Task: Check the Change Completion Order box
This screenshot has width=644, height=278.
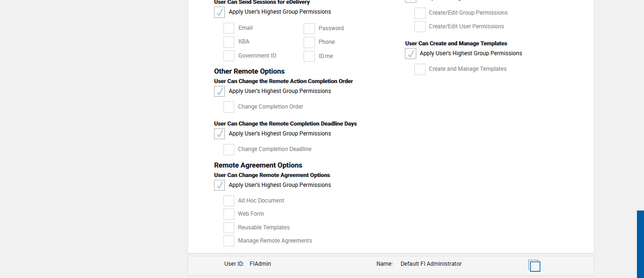Action: [x=229, y=107]
